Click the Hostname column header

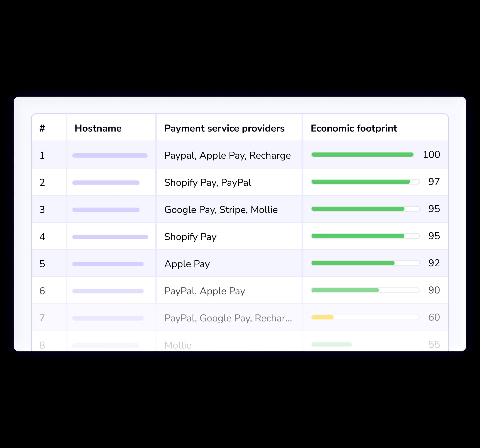tap(98, 128)
